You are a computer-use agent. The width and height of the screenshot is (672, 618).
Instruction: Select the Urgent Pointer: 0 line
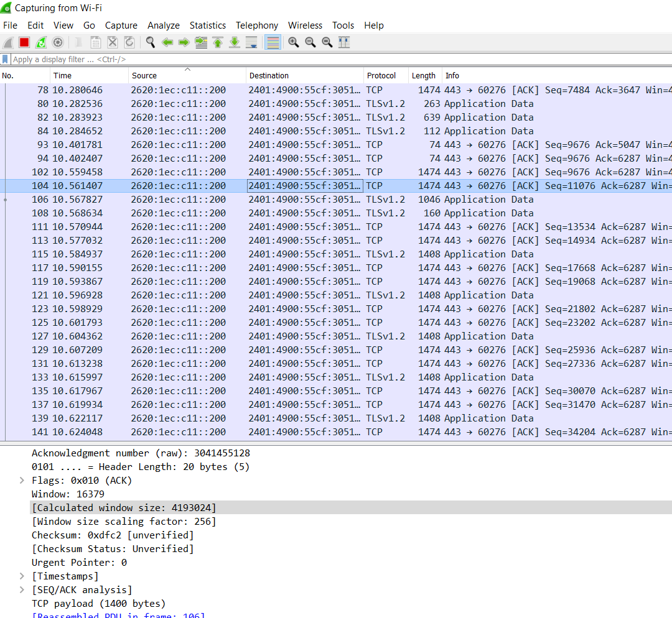tap(79, 563)
